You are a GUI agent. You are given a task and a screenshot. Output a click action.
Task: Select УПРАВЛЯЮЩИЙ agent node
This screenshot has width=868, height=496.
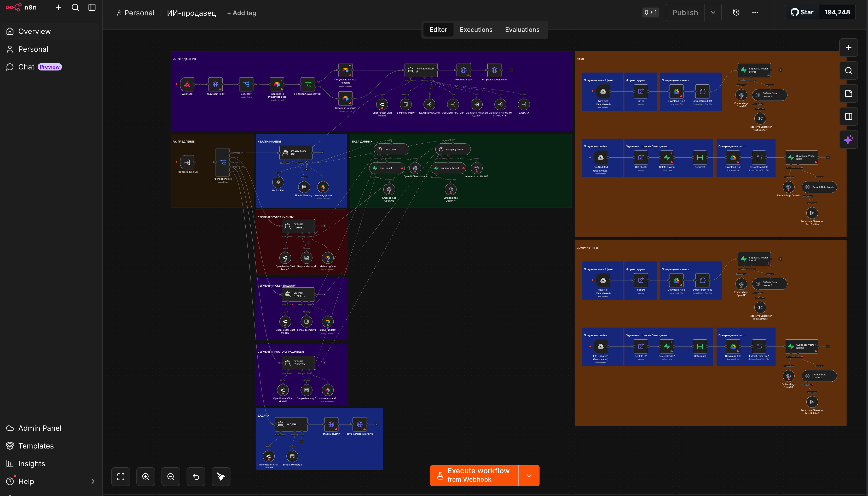421,70
